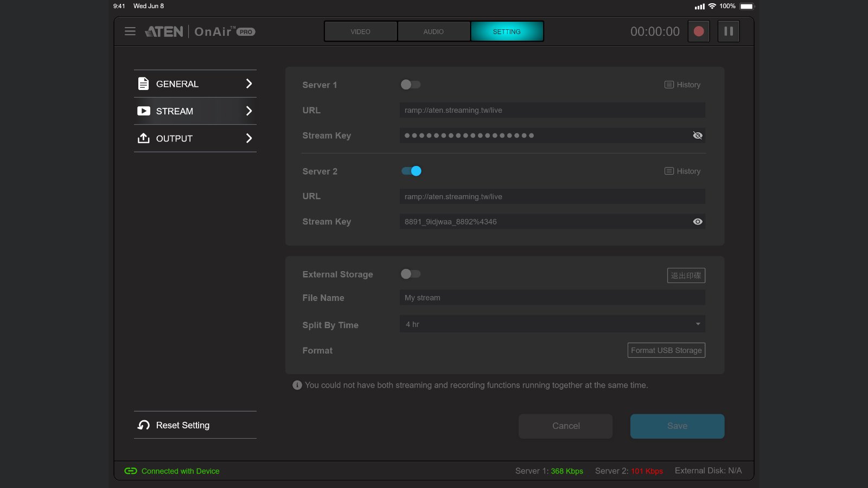Open Server 1 History list

click(x=682, y=85)
